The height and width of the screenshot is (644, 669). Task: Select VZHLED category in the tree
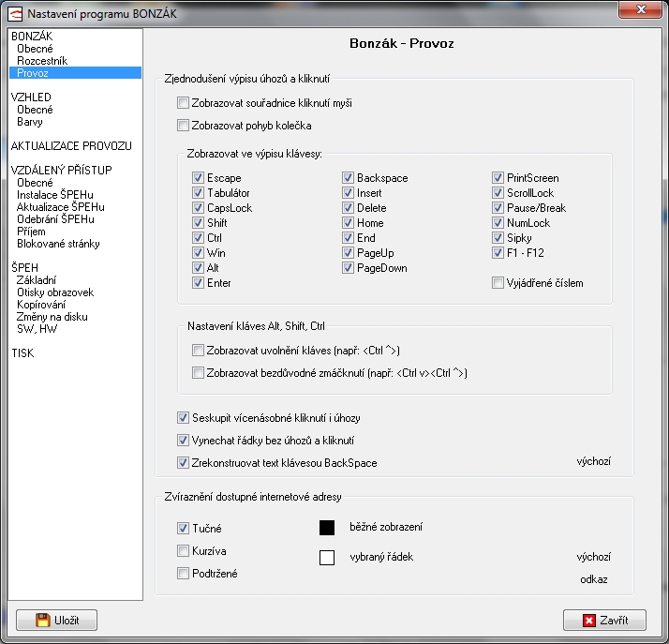coord(31,97)
